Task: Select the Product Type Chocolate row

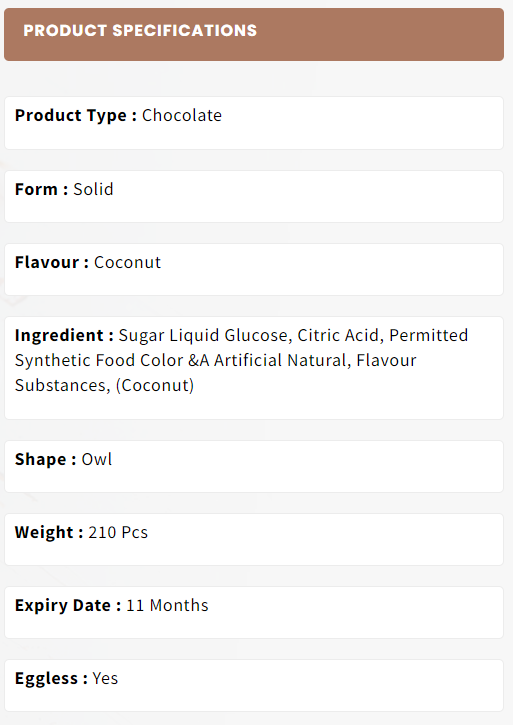Action: coord(254,123)
